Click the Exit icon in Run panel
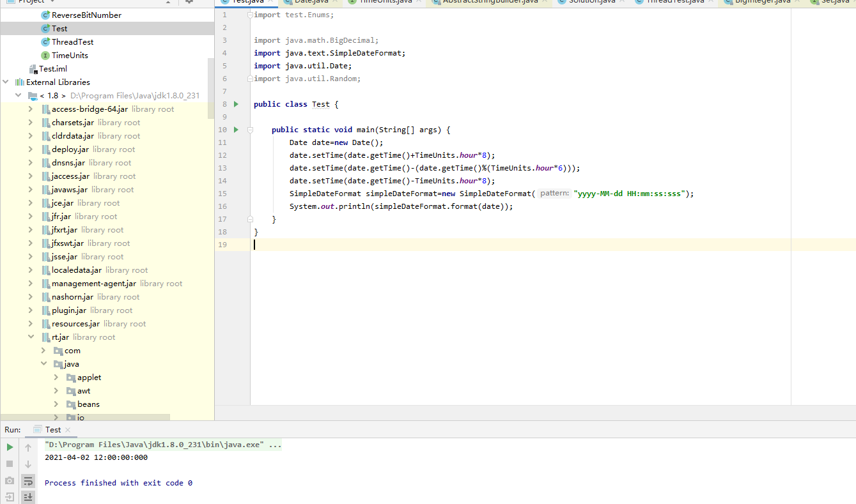This screenshot has width=856, height=504. click(x=10, y=496)
